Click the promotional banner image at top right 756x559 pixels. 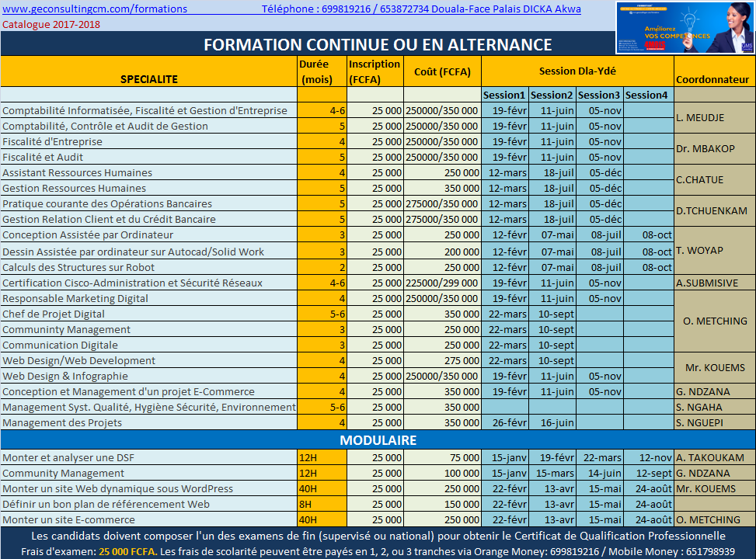(x=685, y=27)
